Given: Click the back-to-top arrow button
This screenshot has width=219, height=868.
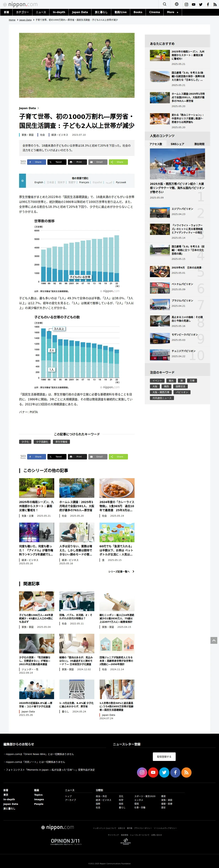Looking at the screenshot, I should point(214,640).
